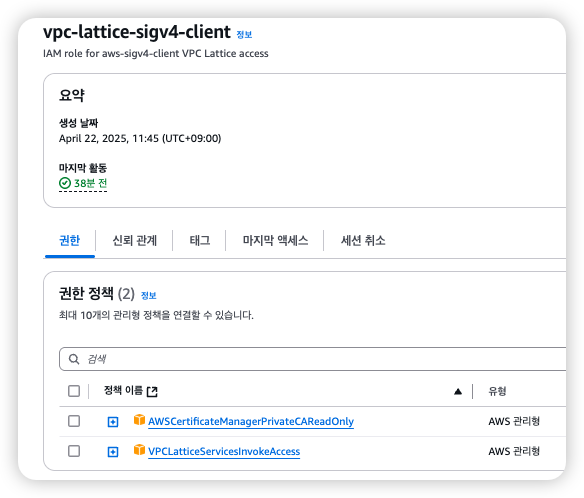Open the VPCLatticeServicesInvokeAccess policy link
Screen dimensions: 584x498
pos(224,451)
